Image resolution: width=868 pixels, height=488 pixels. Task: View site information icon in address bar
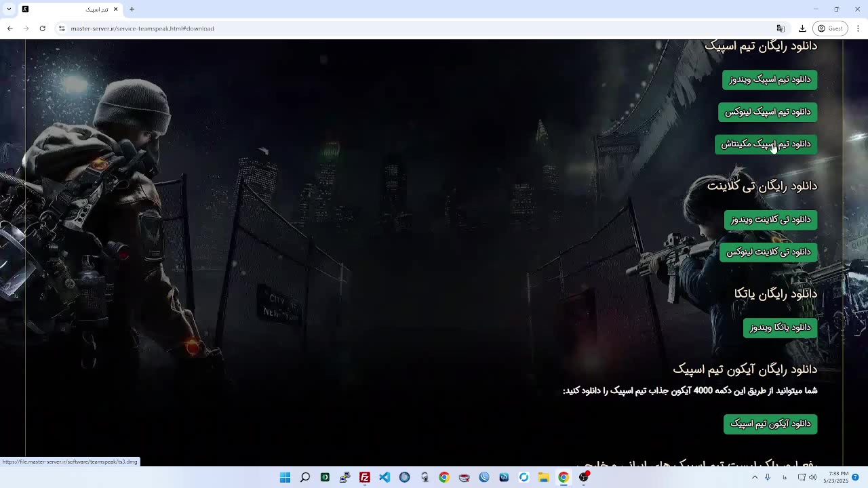62,28
